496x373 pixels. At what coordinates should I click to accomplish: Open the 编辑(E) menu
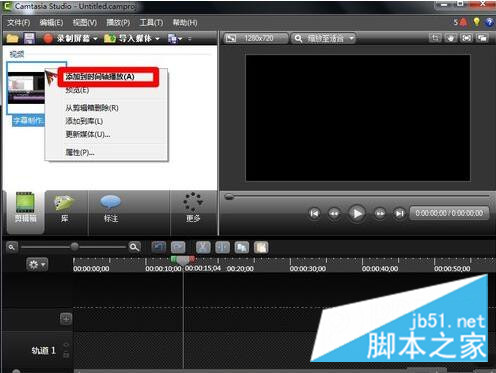coord(51,23)
